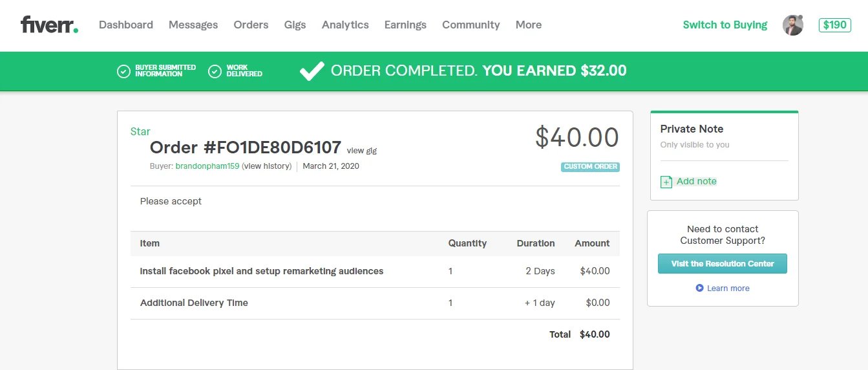Screen dimensions: 868x370
Task: Click the Fiverr logo
Action: [x=49, y=25]
